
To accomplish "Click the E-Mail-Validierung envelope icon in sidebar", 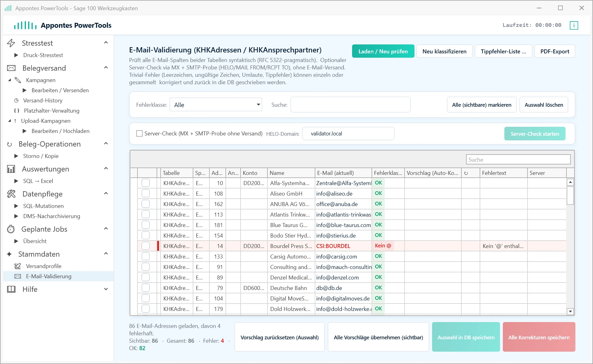I will [x=18, y=276].
